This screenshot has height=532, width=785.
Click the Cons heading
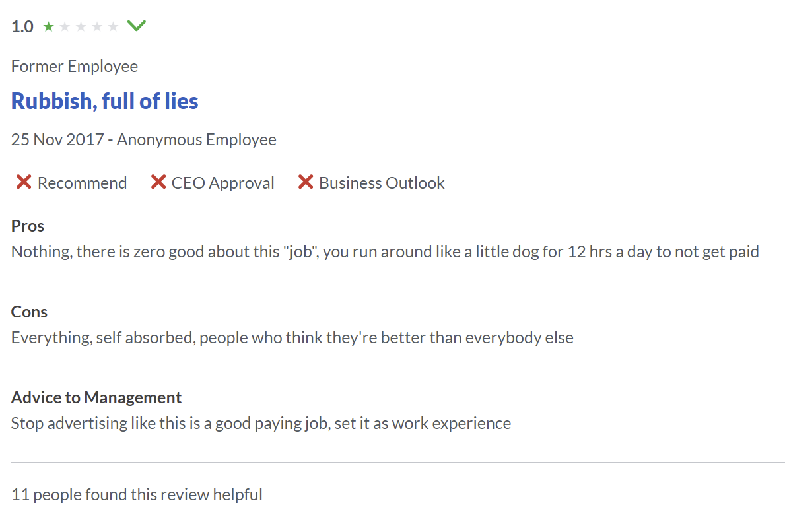pyautogui.click(x=29, y=312)
